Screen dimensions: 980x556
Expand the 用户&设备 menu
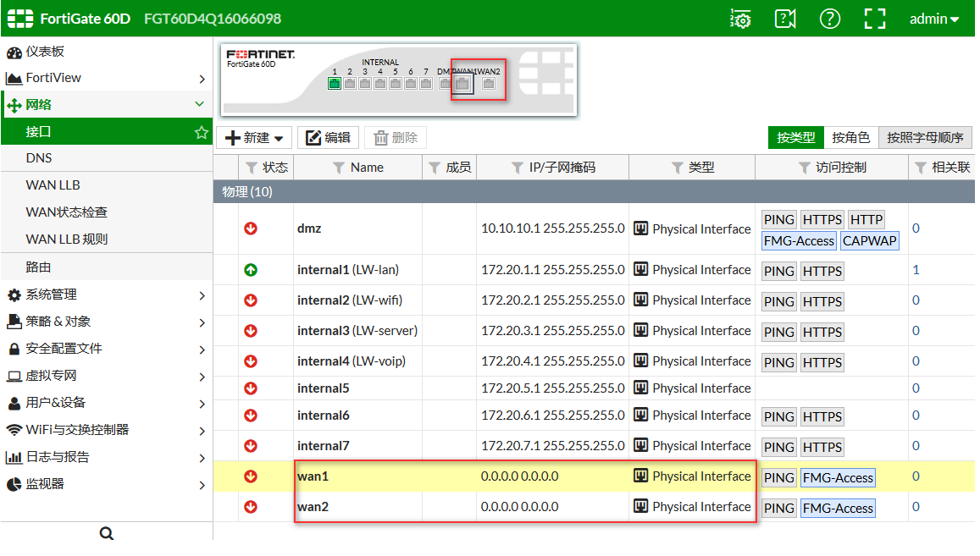coord(106,402)
